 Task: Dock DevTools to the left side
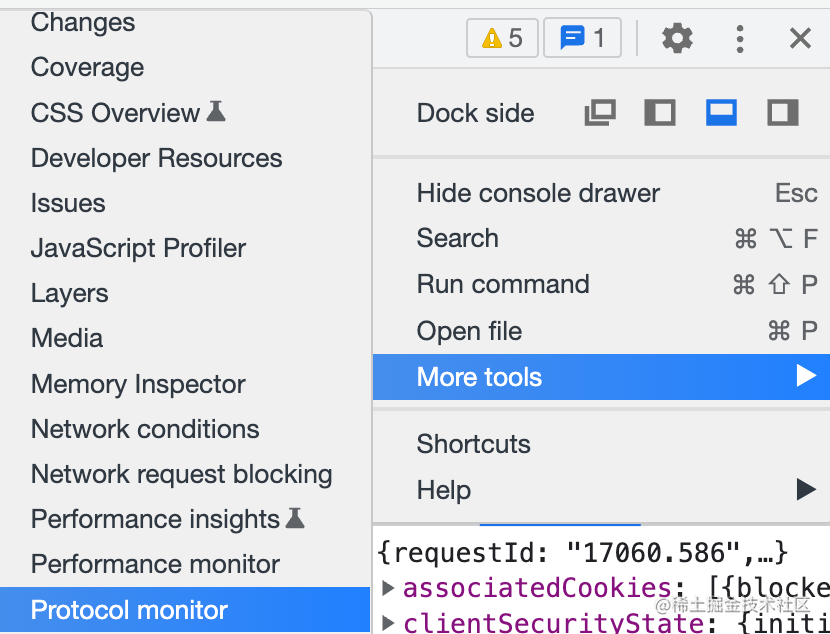660,113
